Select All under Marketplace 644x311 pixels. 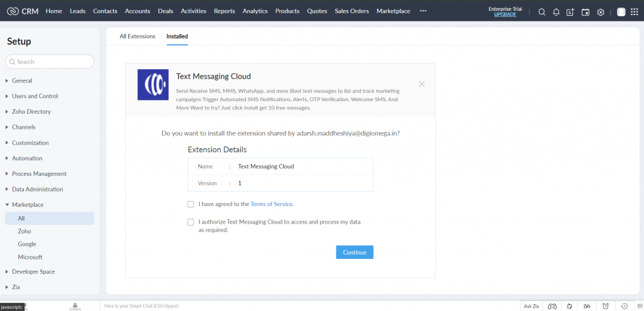tap(50, 218)
